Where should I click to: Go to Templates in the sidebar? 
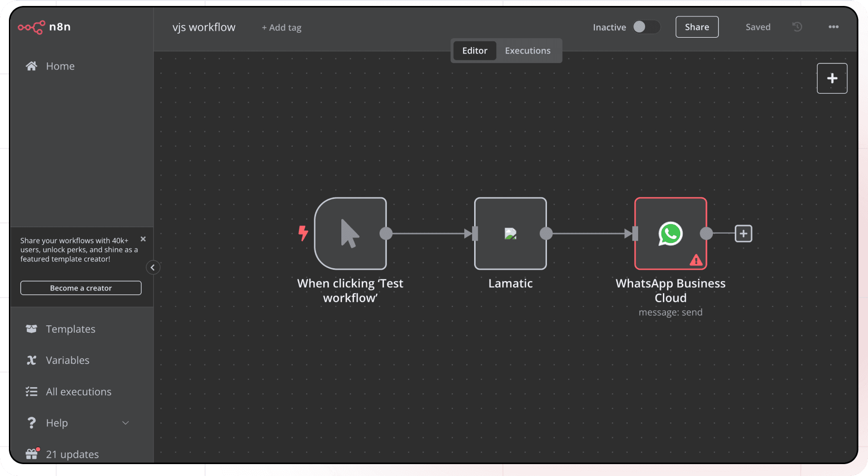70,329
